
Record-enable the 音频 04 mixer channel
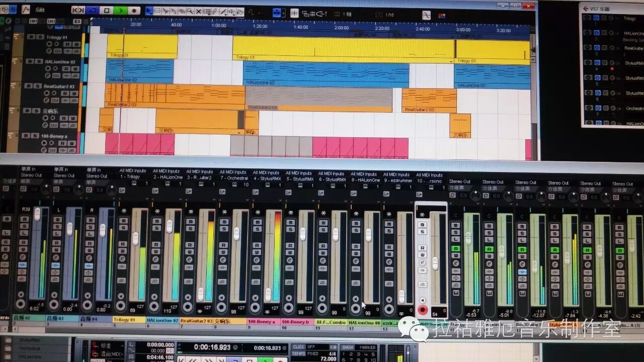tap(88, 305)
